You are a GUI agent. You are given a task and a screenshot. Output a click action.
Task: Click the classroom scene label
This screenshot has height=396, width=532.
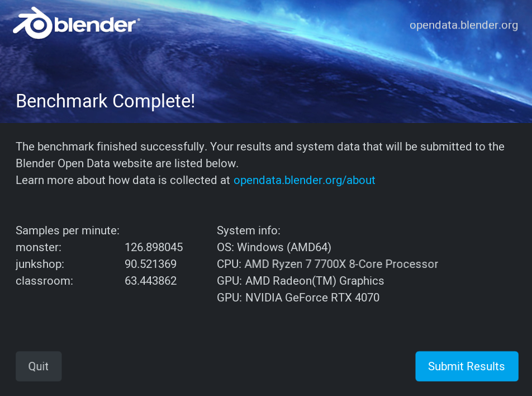click(x=45, y=281)
